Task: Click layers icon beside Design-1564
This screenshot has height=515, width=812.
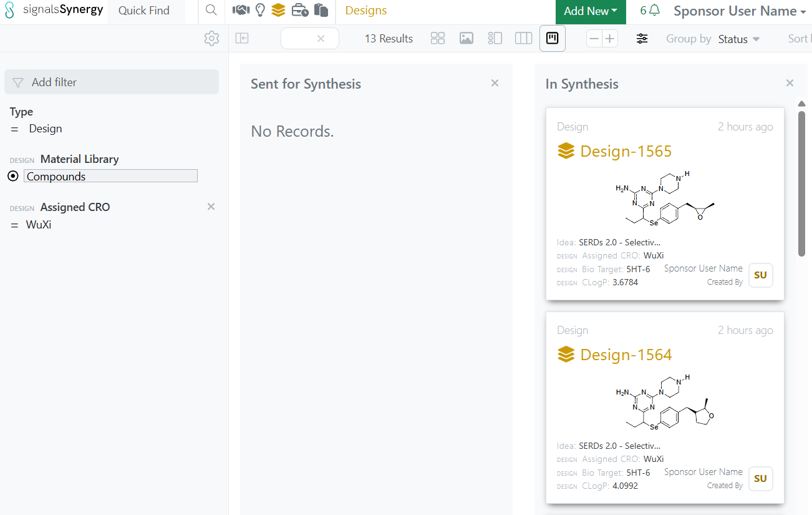Action: (x=566, y=355)
